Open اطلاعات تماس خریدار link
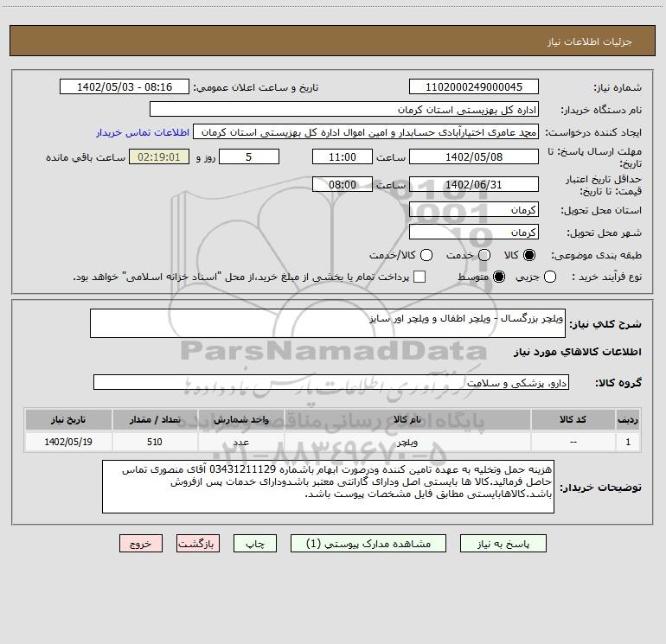Viewport: 666px width, 644px height. pyautogui.click(x=143, y=132)
